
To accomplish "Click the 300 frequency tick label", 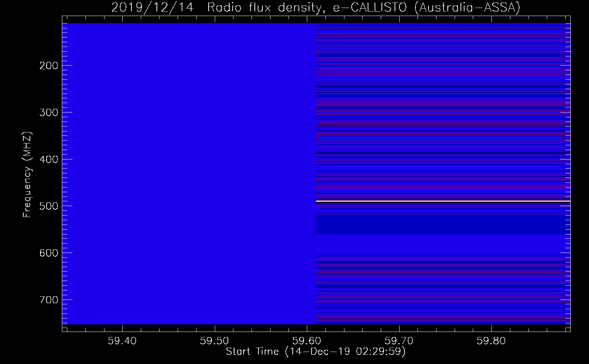I will point(48,112).
